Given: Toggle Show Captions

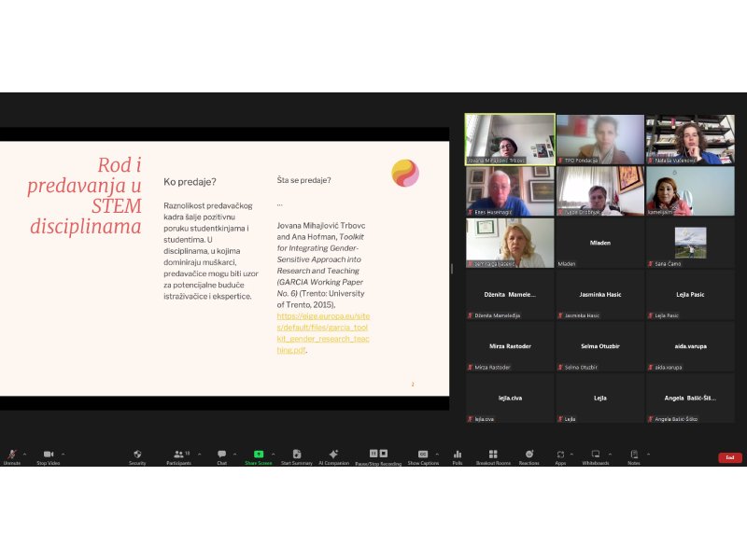Looking at the screenshot, I should pos(423,455).
